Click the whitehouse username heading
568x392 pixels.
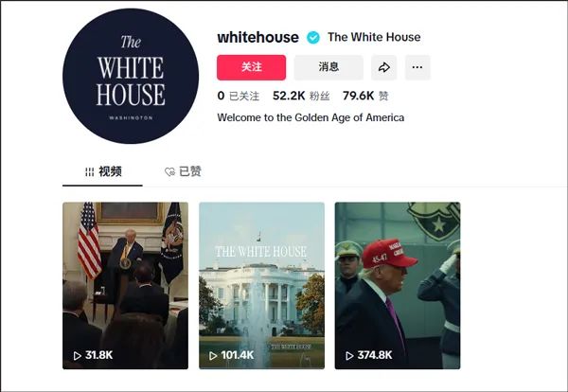click(257, 37)
